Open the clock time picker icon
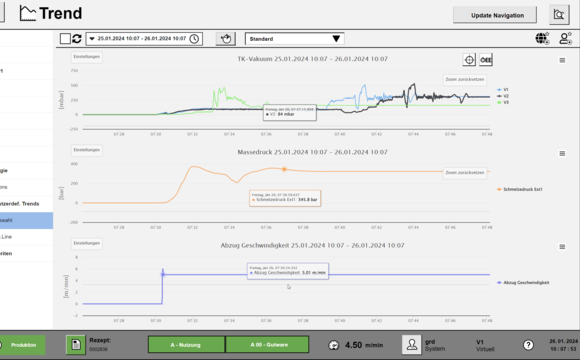The height and width of the screenshot is (360, 580). (194, 39)
